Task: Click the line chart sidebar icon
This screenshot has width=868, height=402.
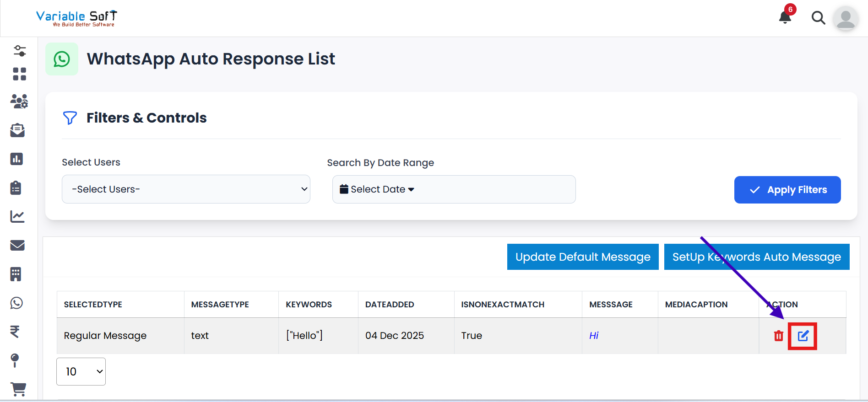Action: [17, 216]
